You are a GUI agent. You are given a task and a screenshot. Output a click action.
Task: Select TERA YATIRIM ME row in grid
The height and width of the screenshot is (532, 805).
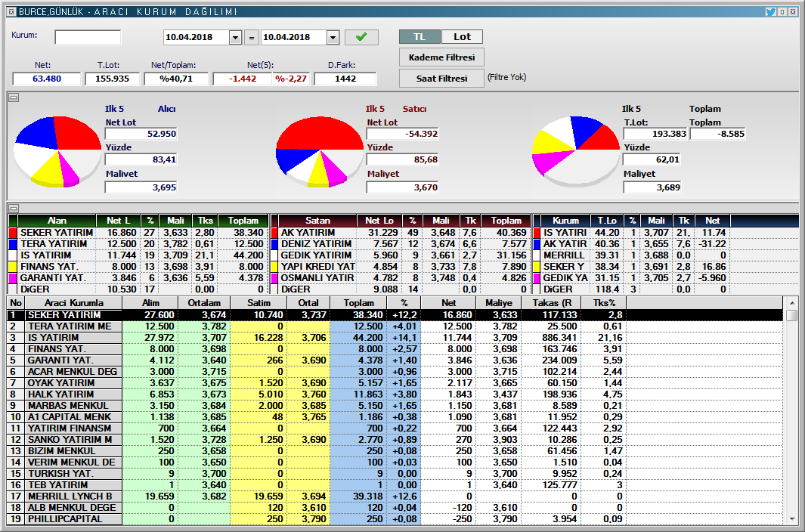click(x=395, y=326)
